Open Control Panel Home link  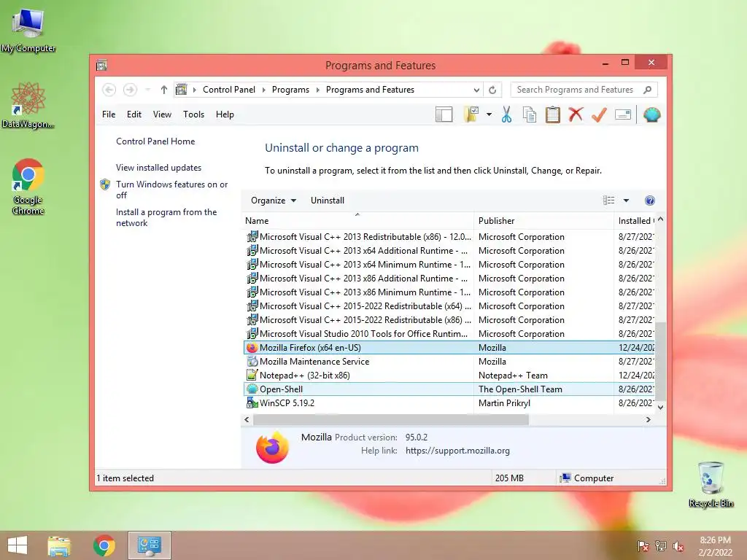pos(155,141)
